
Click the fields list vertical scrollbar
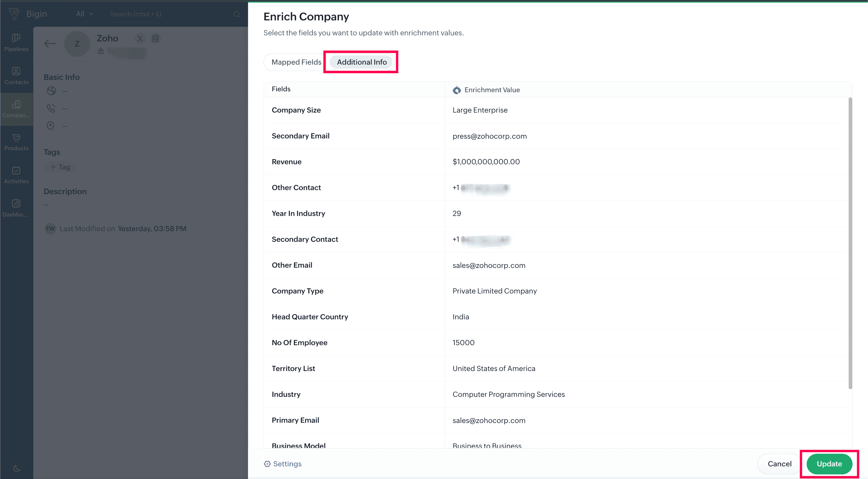[850, 243]
